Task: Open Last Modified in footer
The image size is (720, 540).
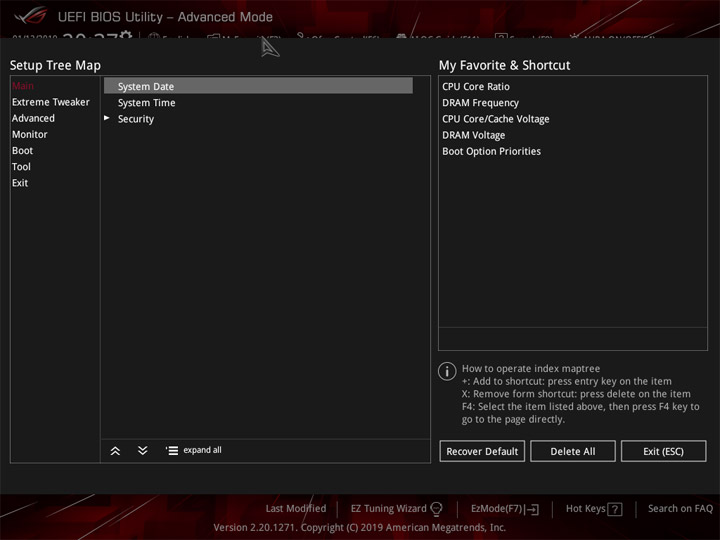Action: tap(296, 508)
